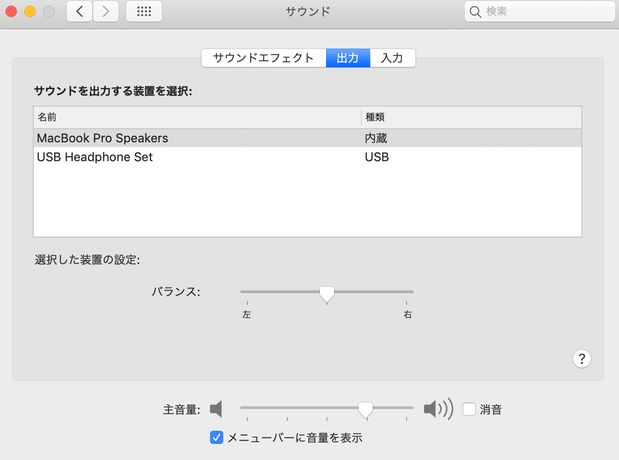619x460 pixels.
Task: Select MacBook Pro Speakers output device
Action: tap(308, 138)
